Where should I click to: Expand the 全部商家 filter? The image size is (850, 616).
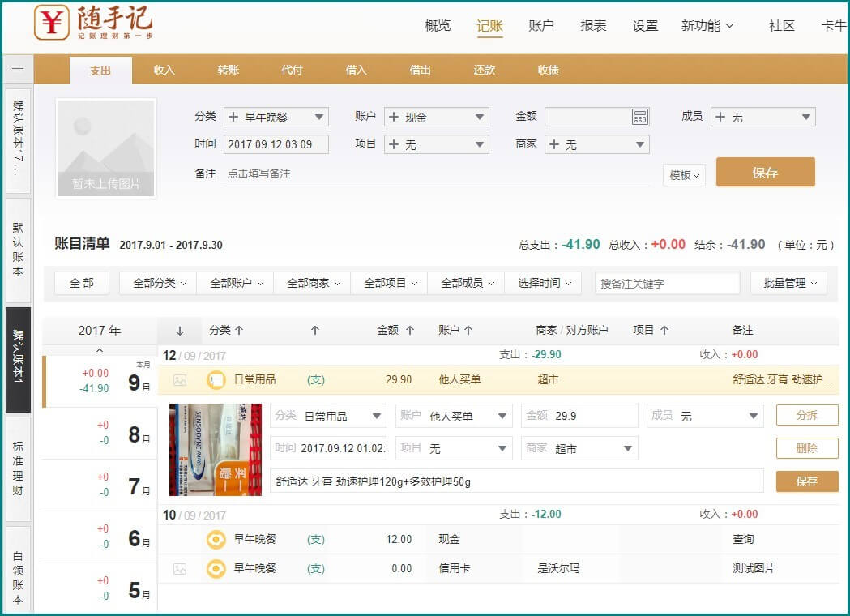[x=312, y=283]
